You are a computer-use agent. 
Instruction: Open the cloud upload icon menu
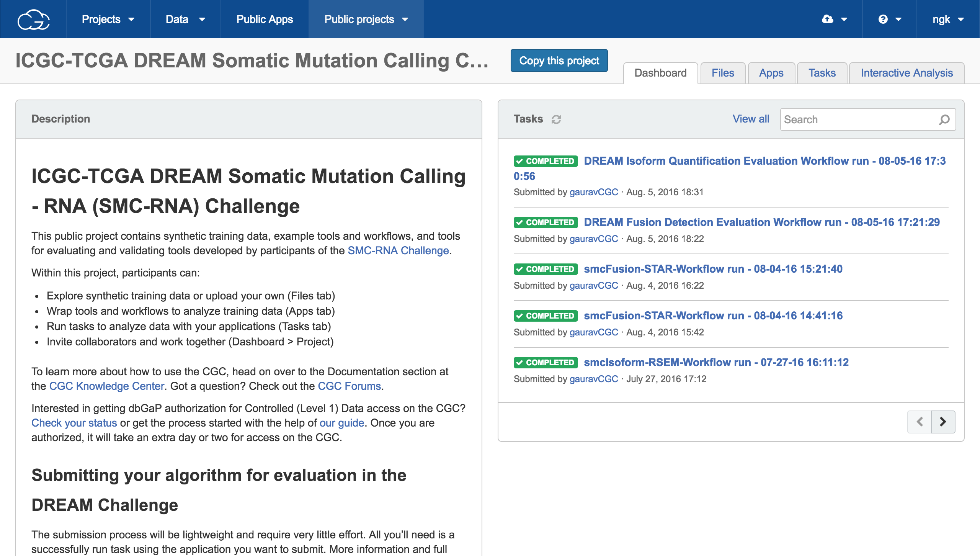tap(835, 19)
